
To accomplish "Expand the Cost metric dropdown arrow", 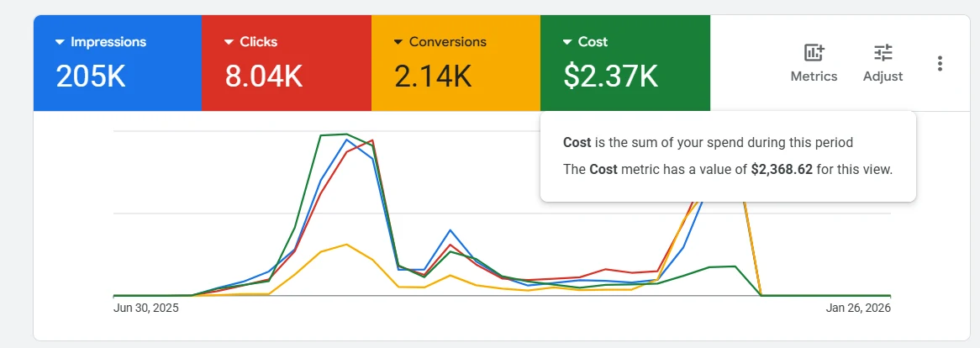I will (x=567, y=42).
